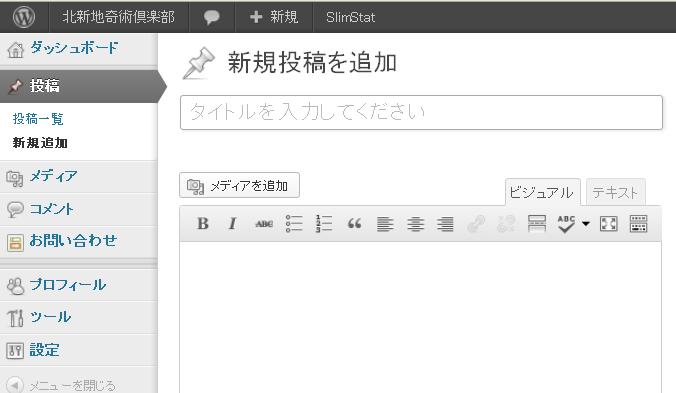This screenshot has height=393, width=676.
Task: Click the media camera icon in sidebar
Action: tap(15, 178)
